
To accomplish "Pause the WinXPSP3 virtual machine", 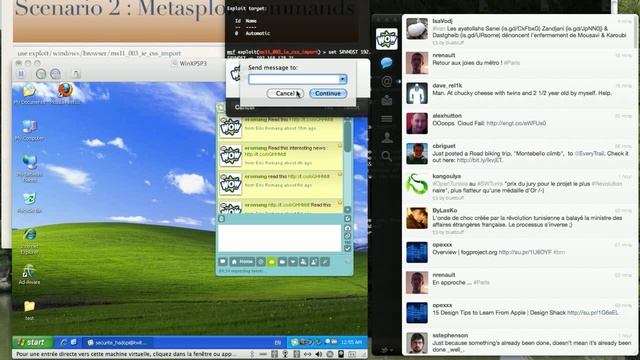I will coord(21,74).
